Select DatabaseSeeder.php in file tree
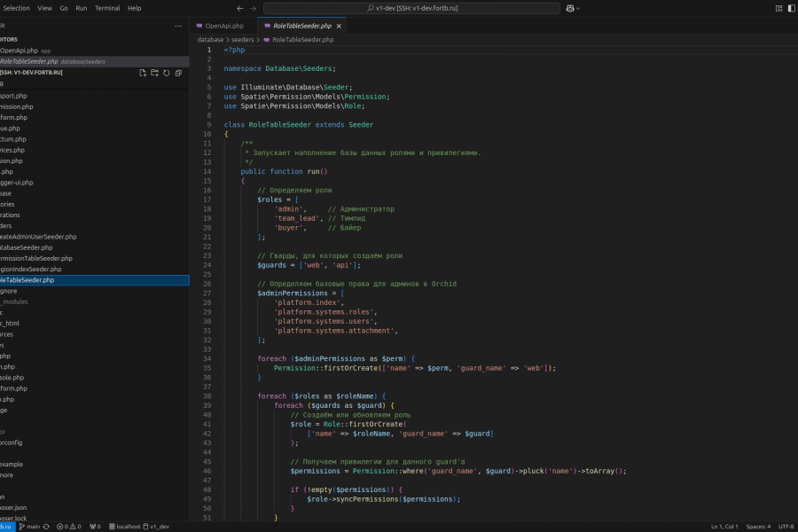The image size is (798, 532). click(27, 247)
